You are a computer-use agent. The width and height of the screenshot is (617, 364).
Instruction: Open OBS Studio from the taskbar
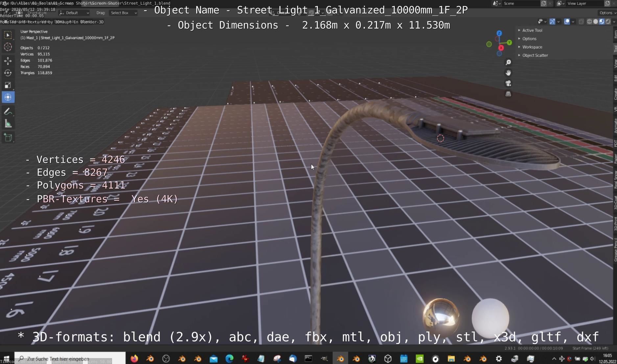pos(166,358)
